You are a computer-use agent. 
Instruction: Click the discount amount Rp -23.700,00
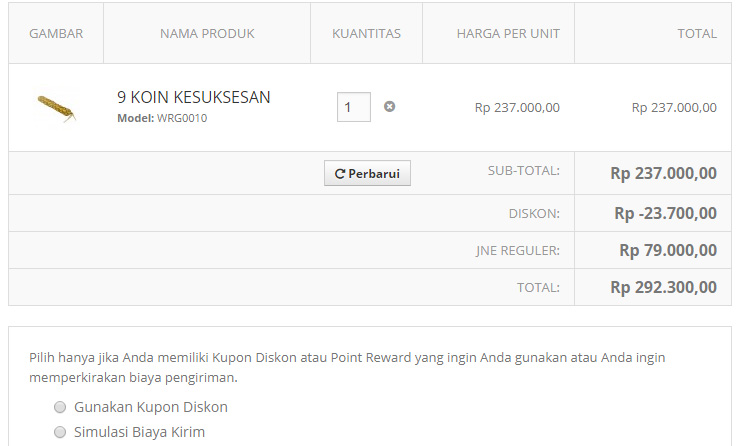click(665, 213)
